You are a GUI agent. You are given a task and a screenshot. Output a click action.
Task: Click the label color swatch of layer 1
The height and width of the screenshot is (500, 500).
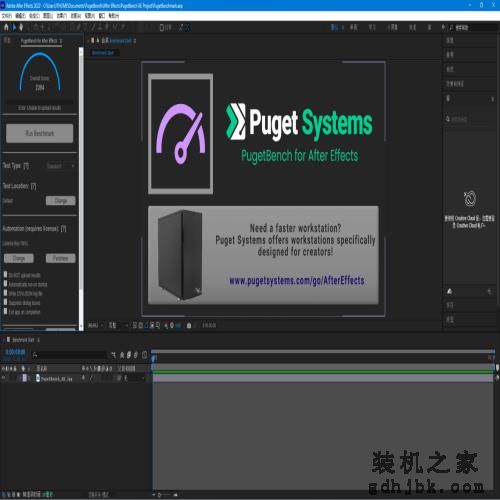(x=24, y=378)
